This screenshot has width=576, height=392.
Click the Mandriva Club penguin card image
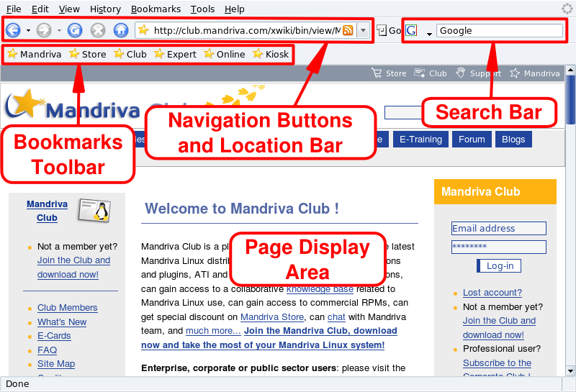[94, 210]
